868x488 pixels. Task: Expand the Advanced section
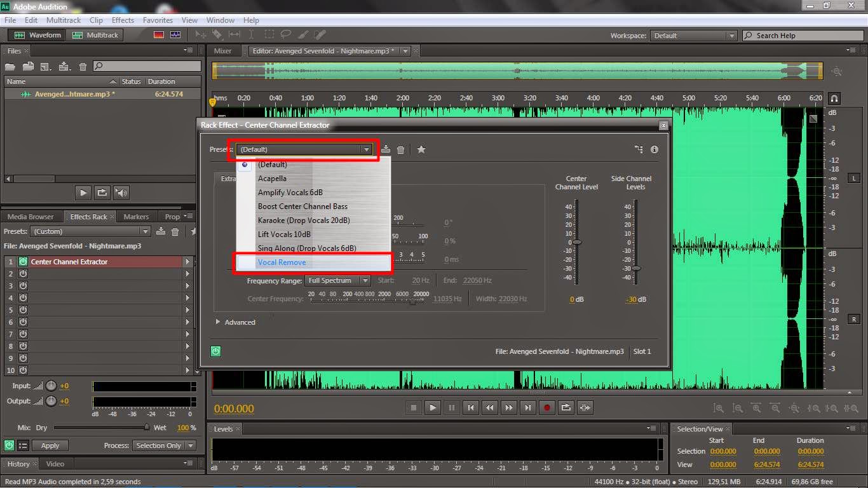pos(236,322)
